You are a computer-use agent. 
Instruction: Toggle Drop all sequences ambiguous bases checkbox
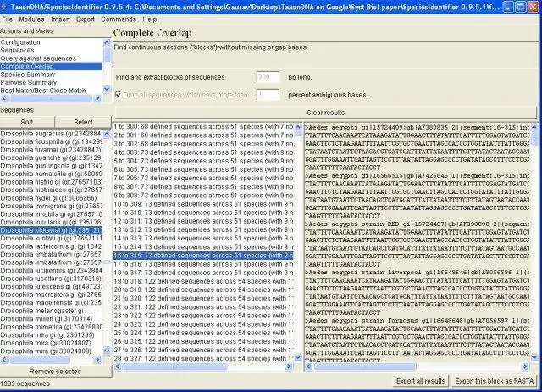[x=119, y=94]
